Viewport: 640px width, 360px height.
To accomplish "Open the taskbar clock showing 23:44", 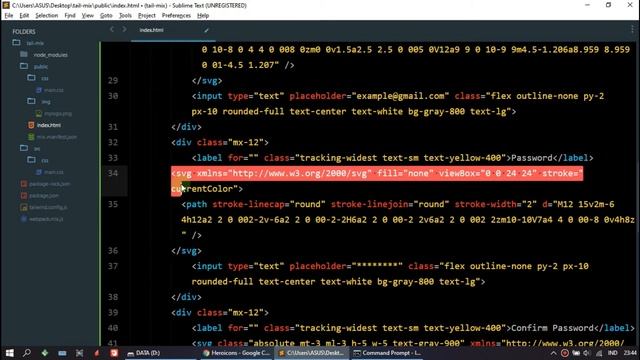I will pos(630,353).
